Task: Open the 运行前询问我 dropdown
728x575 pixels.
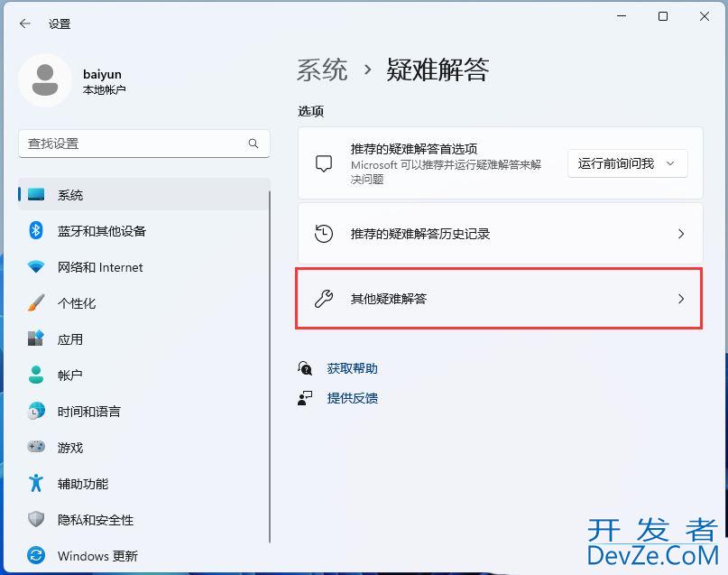Action: pyautogui.click(x=627, y=163)
